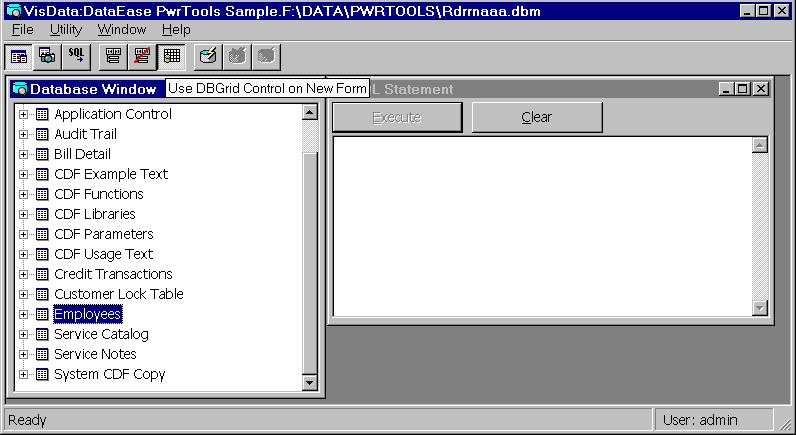Viewport: 796px width, 435px height.
Task: Choose the no Data Control red-slash icon
Action: click(142, 56)
